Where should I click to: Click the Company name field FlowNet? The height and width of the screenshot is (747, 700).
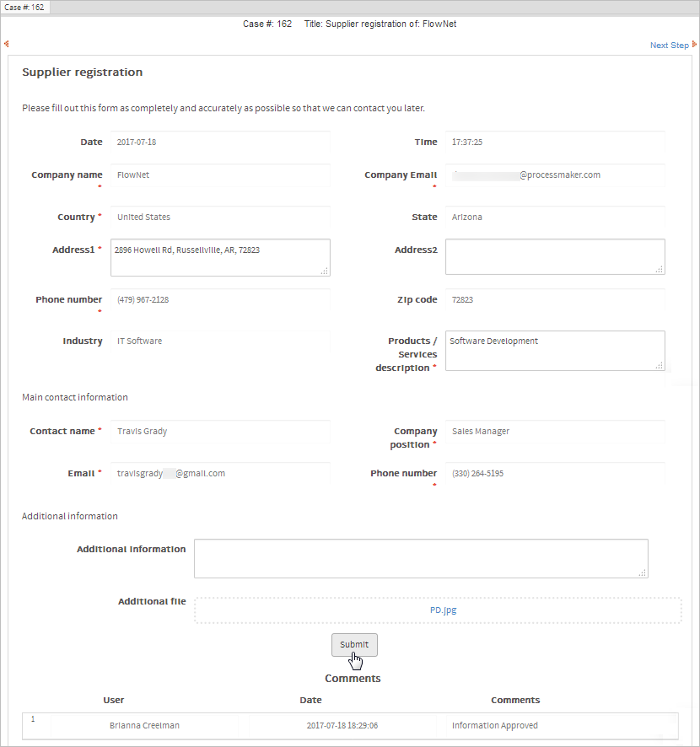tap(219, 175)
